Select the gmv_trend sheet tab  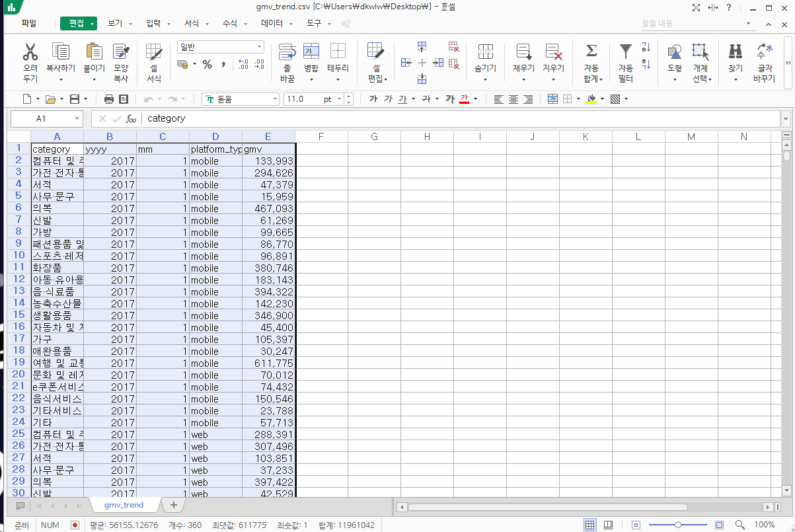click(124, 505)
